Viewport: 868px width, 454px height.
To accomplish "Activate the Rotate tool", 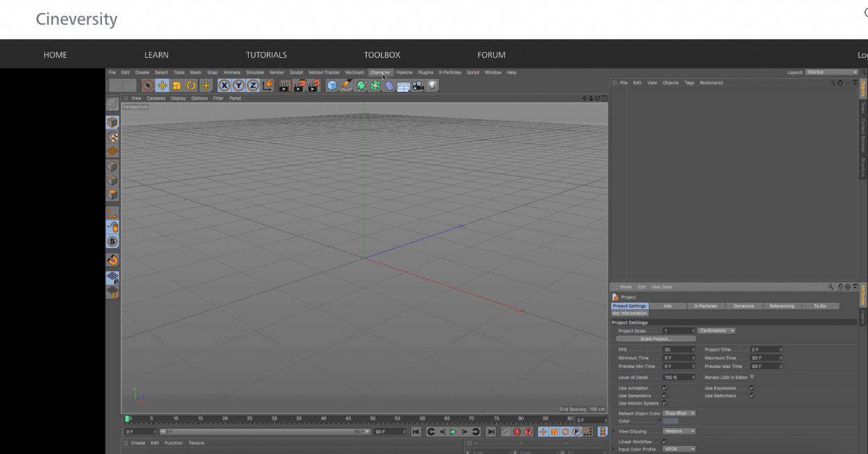I will 191,85.
